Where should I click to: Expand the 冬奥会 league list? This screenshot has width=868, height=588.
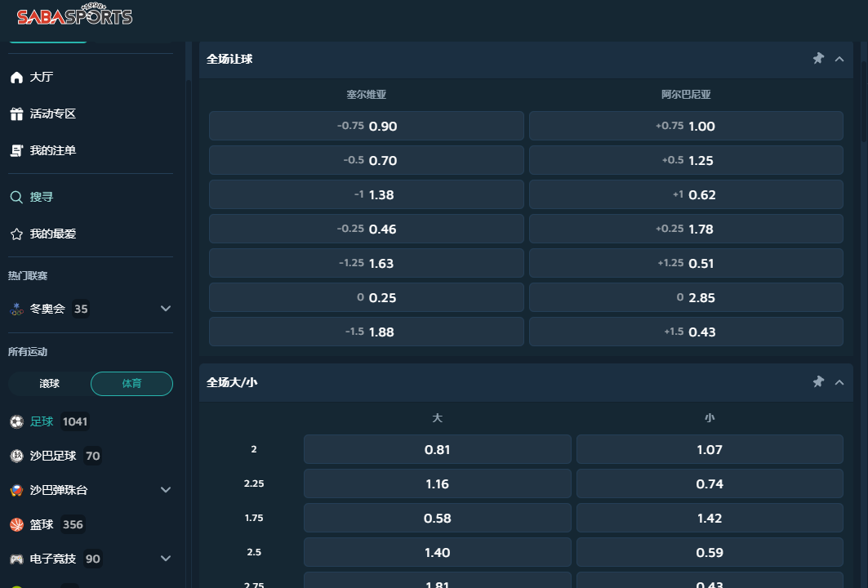166,309
